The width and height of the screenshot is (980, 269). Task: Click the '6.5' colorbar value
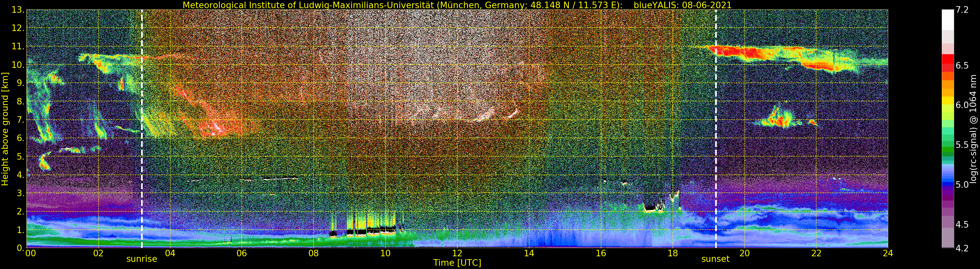coord(962,65)
